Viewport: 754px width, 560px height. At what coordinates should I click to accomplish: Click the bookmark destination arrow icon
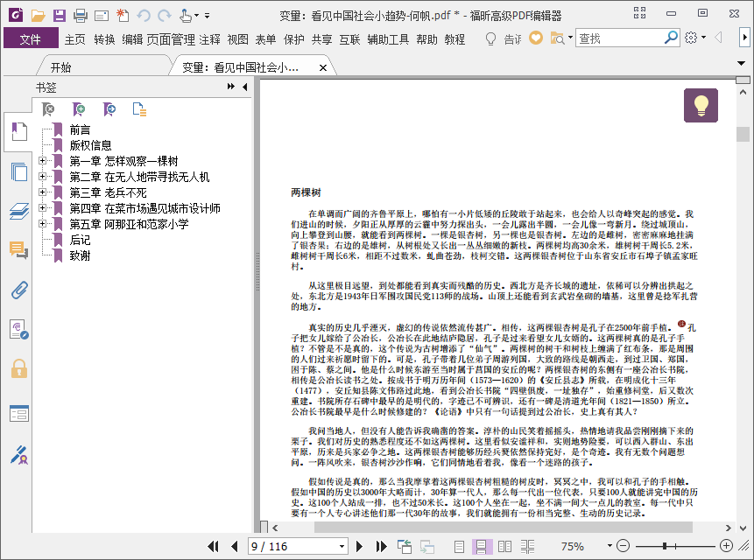pos(109,109)
